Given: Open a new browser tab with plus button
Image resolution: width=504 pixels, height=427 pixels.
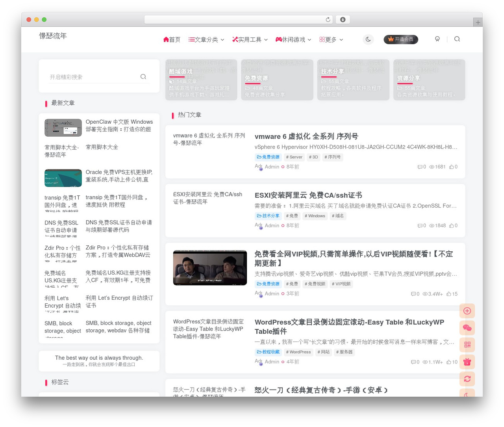Looking at the screenshot, I should (x=478, y=22).
